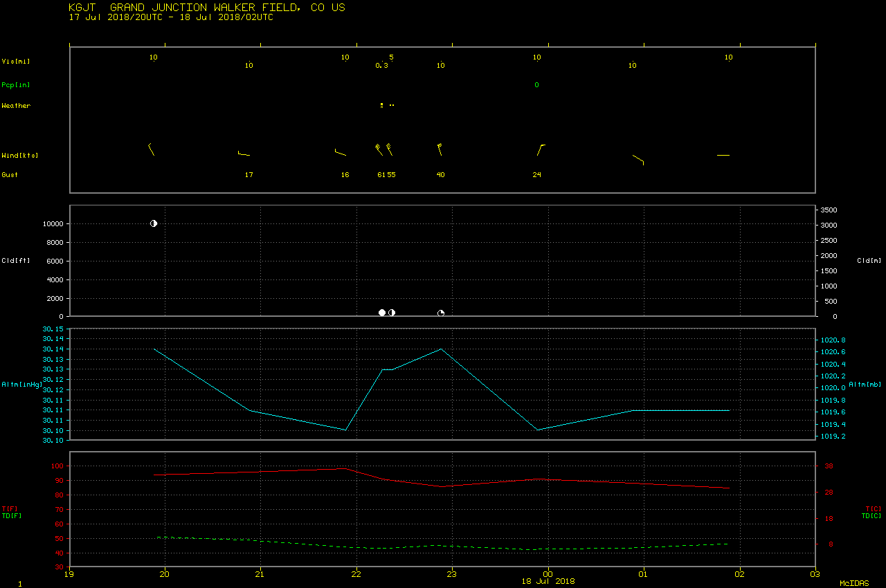Click the 1020.8 millibar tick
886x588 pixels.
click(x=833, y=340)
